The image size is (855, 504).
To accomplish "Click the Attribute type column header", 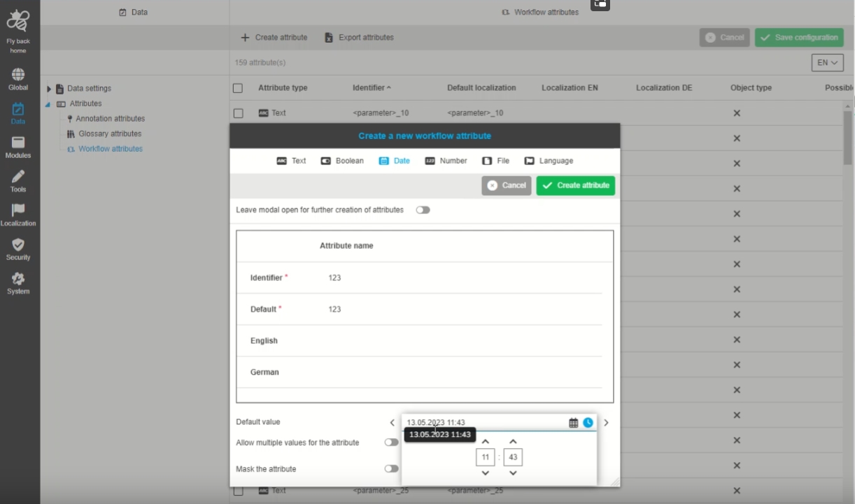I will [x=283, y=88].
